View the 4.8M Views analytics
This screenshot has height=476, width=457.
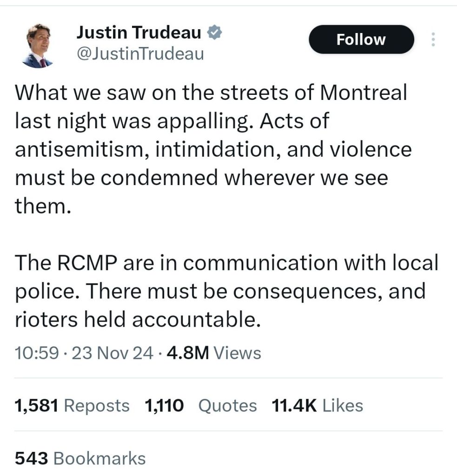click(x=213, y=353)
